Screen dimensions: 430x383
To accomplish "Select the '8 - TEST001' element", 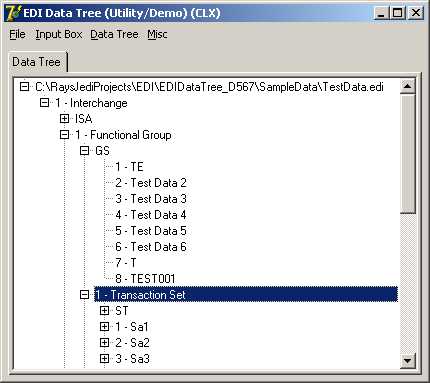I will tap(145, 279).
